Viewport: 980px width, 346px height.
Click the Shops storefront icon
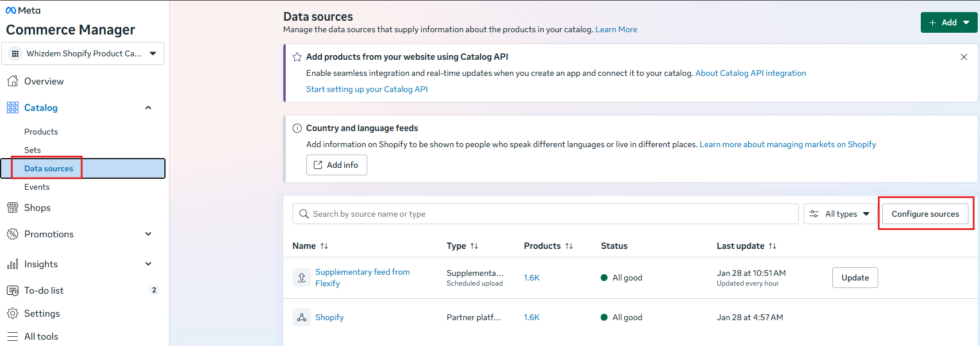click(x=13, y=207)
